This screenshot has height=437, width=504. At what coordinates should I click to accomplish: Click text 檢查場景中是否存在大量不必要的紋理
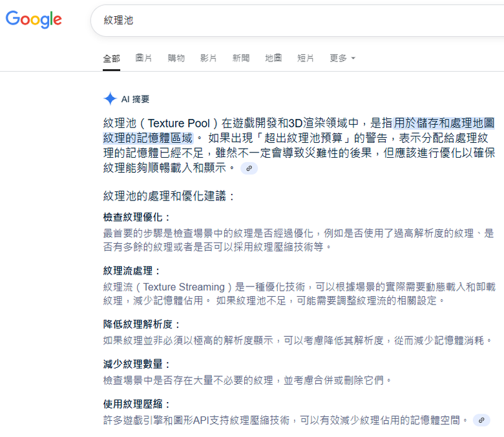point(247,380)
